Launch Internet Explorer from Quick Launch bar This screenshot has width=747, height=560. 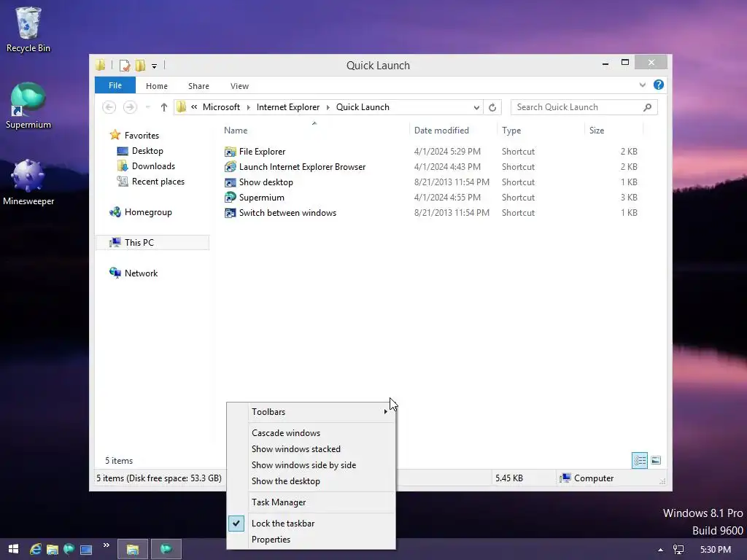coord(35,550)
